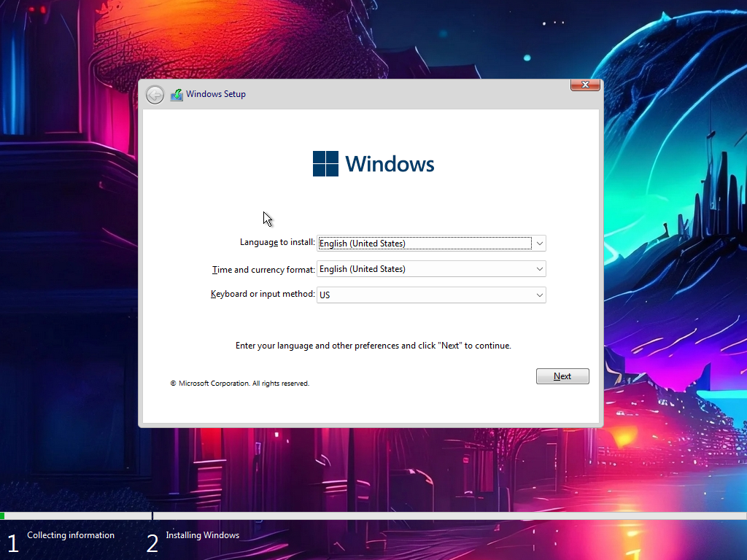
Task: Click the Language to install label
Action: coord(277,242)
